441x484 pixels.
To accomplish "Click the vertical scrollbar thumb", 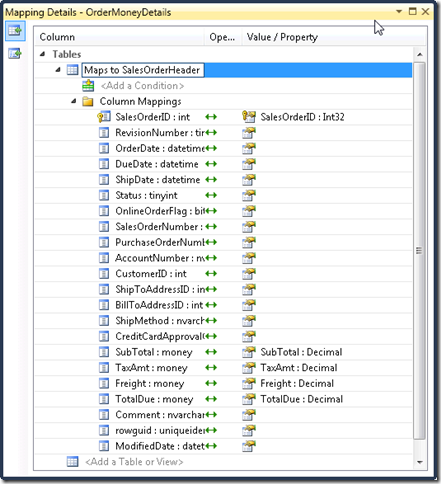I will pos(419,251).
